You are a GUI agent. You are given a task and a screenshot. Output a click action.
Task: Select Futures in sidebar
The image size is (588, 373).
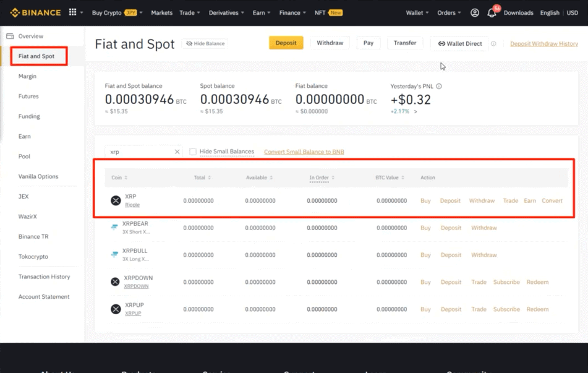click(28, 96)
